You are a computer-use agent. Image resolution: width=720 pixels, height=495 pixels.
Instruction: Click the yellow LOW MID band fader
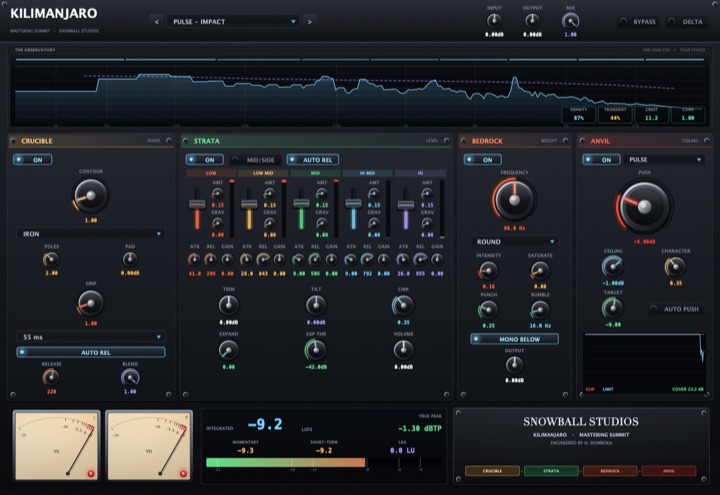click(249, 205)
